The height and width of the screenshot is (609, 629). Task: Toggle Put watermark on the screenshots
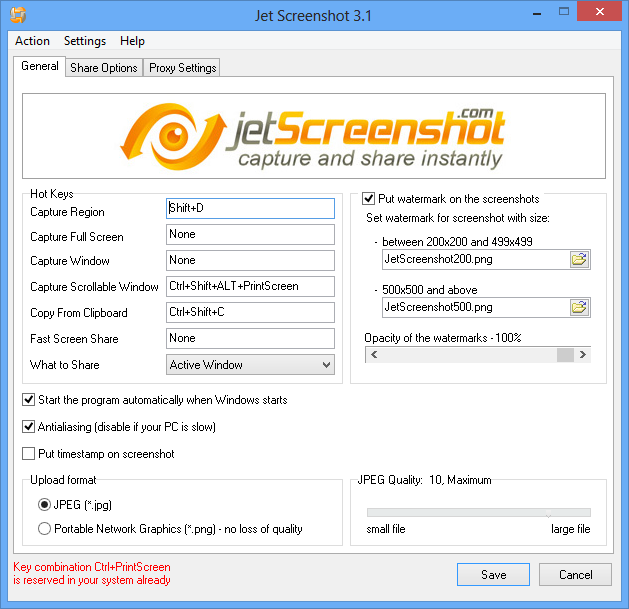point(368,199)
